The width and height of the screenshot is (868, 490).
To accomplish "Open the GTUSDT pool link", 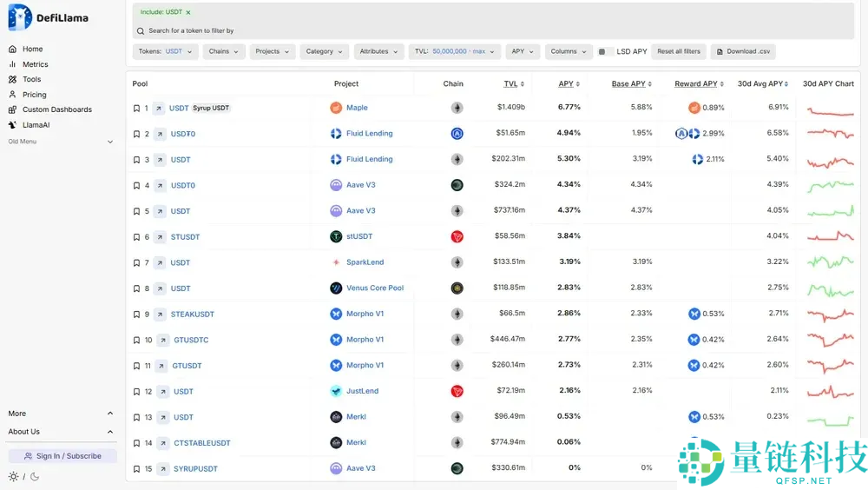I will (187, 366).
